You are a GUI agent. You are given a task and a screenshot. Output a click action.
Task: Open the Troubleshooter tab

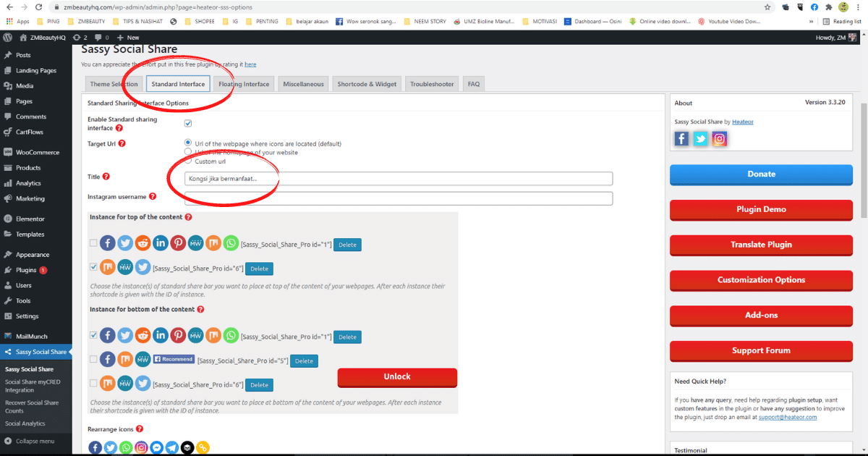432,84
